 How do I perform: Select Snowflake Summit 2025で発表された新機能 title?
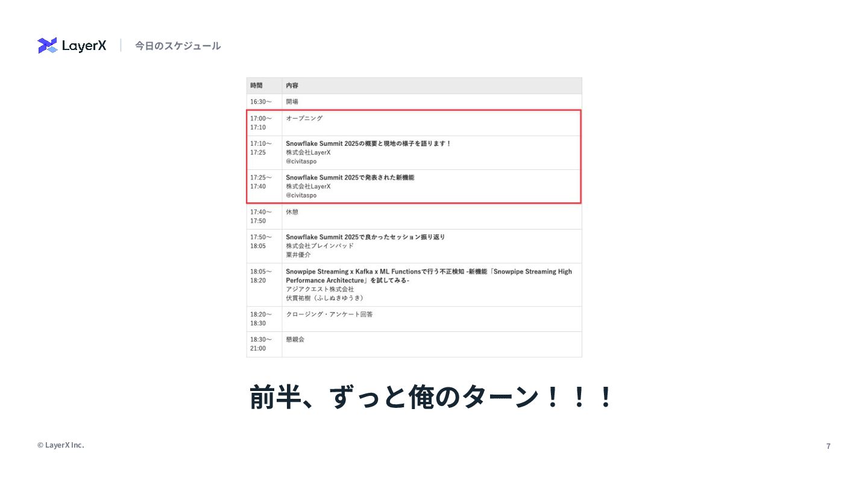(350, 178)
